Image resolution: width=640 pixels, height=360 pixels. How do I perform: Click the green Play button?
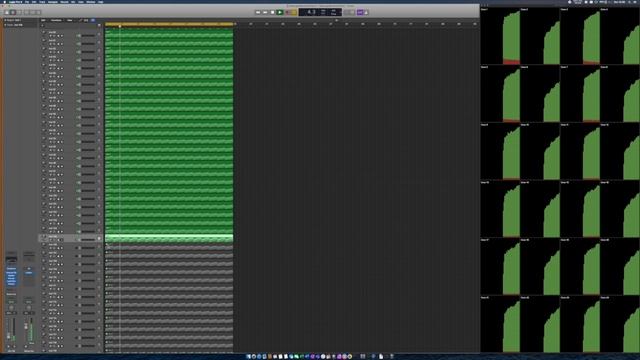click(x=280, y=12)
